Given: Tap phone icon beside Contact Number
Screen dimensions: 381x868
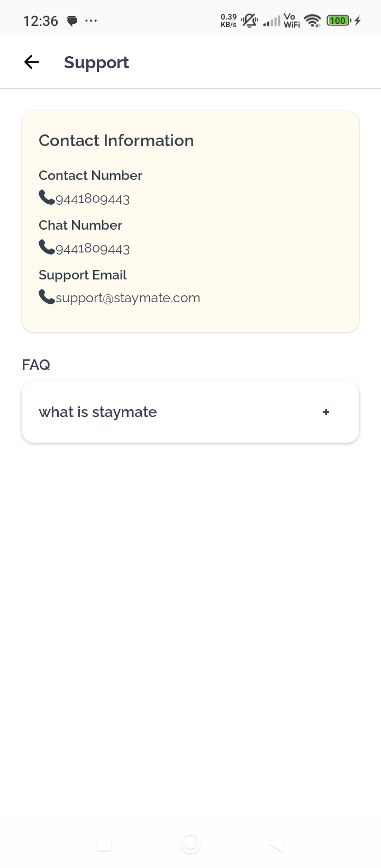Looking at the screenshot, I should [x=47, y=198].
